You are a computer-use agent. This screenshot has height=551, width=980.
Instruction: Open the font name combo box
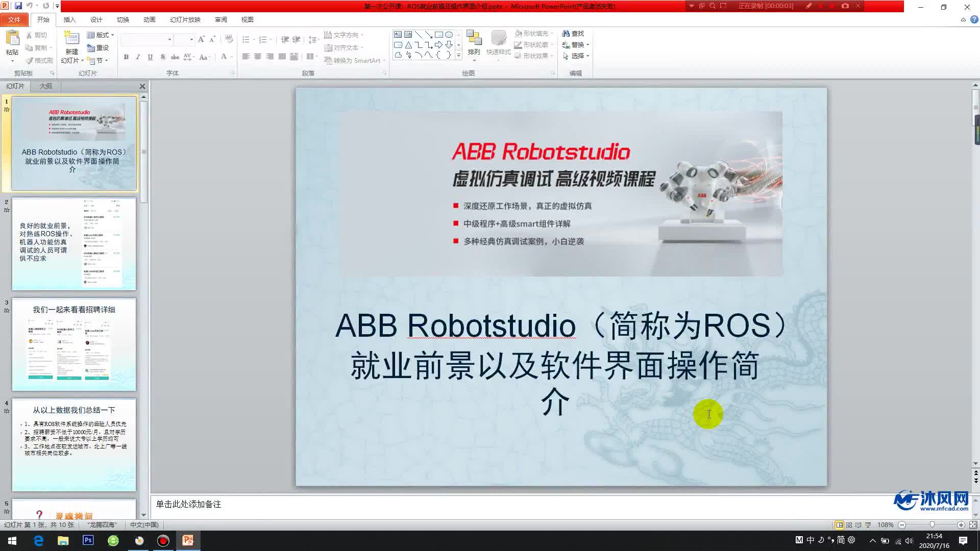pyautogui.click(x=147, y=39)
